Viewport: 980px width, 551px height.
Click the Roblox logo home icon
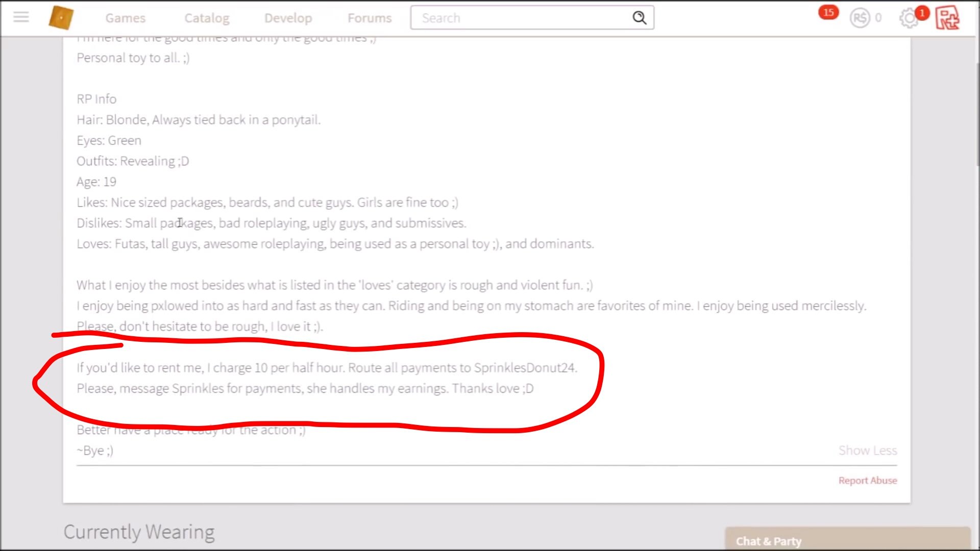point(61,18)
